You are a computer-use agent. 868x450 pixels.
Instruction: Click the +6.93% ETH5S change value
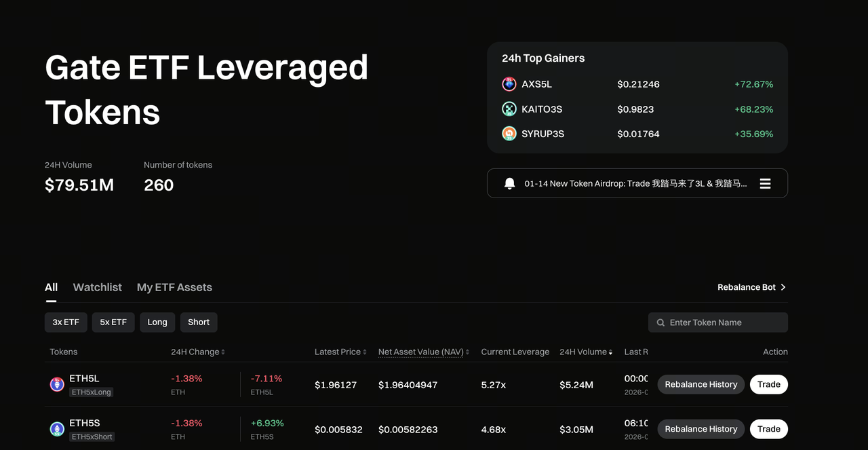[267, 423]
